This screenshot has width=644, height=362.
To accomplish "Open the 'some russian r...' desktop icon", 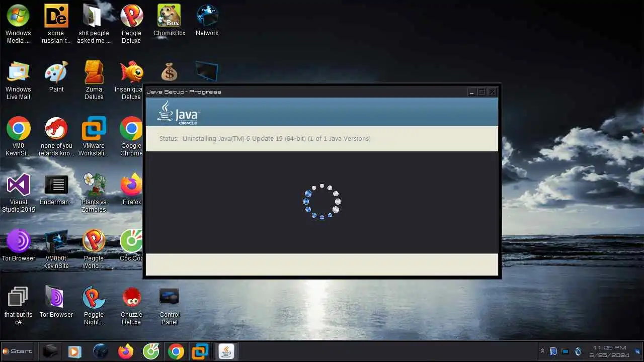I will pyautogui.click(x=56, y=24).
